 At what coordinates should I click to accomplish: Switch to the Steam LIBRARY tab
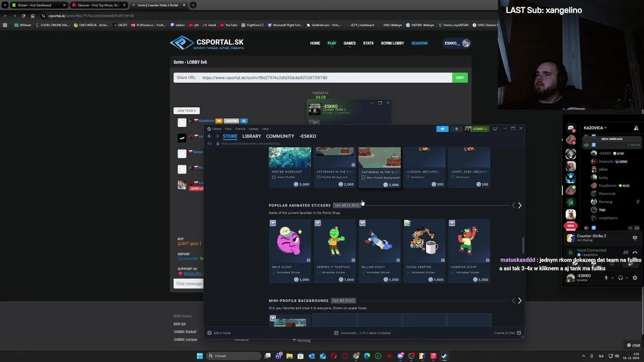coord(252,136)
